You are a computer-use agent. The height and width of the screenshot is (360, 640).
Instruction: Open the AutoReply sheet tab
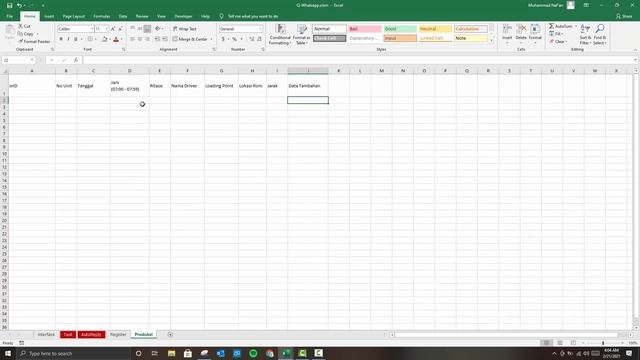[91, 335]
